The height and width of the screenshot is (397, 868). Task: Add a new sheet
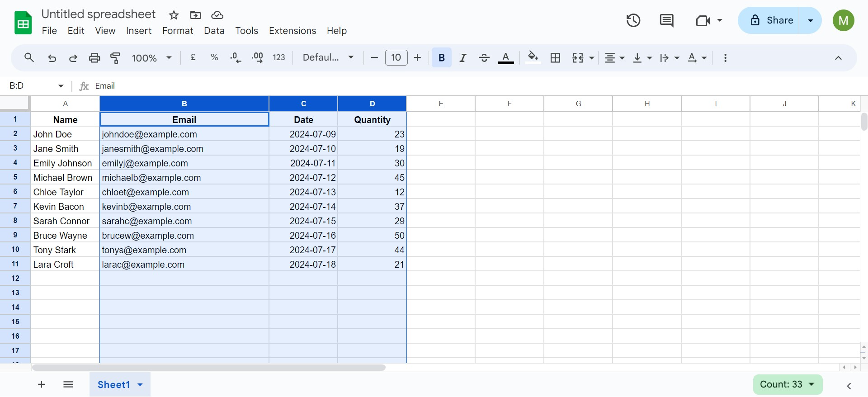[42, 384]
